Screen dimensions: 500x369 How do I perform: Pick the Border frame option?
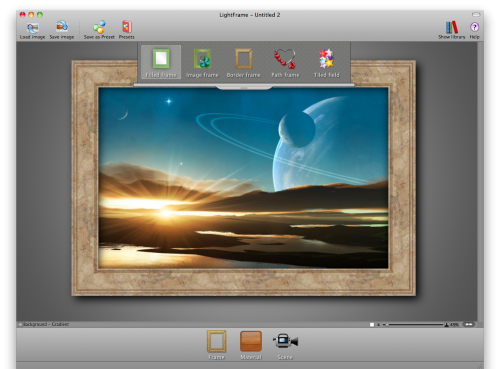(244, 62)
